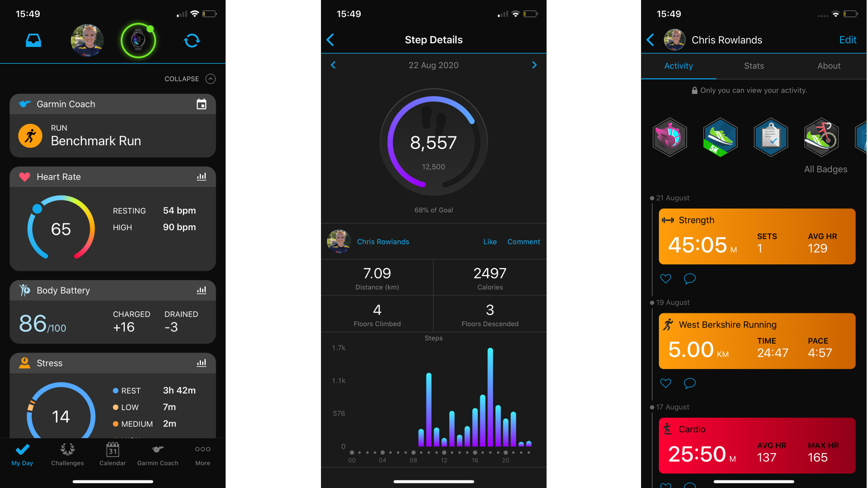
Task: Tap the refresh sync icon
Action: [192, 40]
